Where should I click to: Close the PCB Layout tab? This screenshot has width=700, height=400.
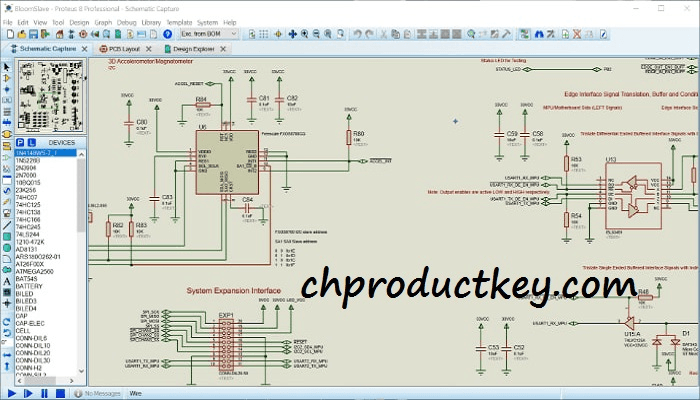pos(149,49)
